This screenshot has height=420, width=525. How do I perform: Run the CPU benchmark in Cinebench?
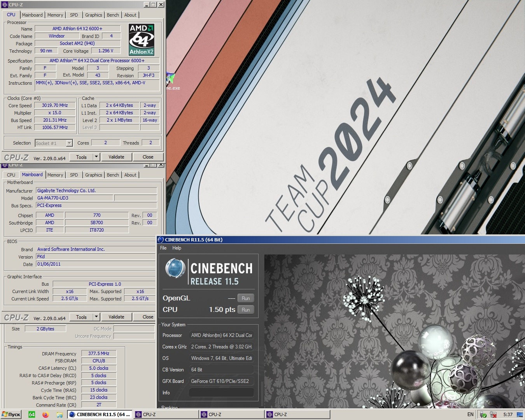(246, 310)
